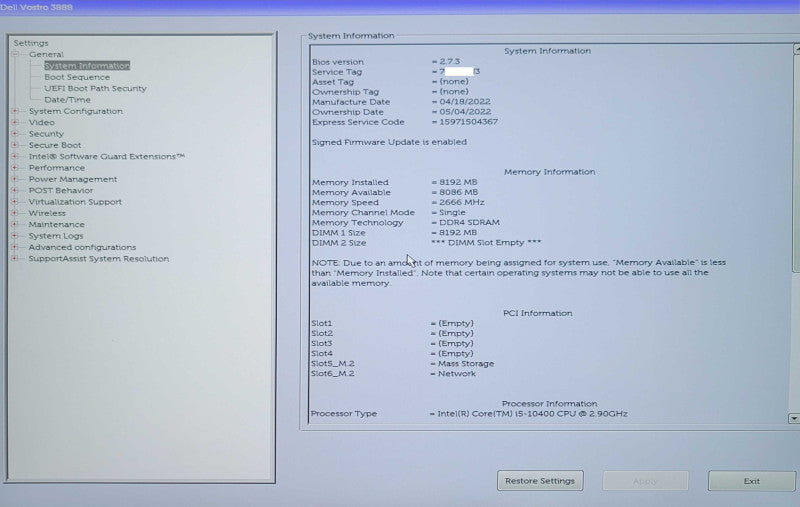Click the Exit button

tap(752, 480)
